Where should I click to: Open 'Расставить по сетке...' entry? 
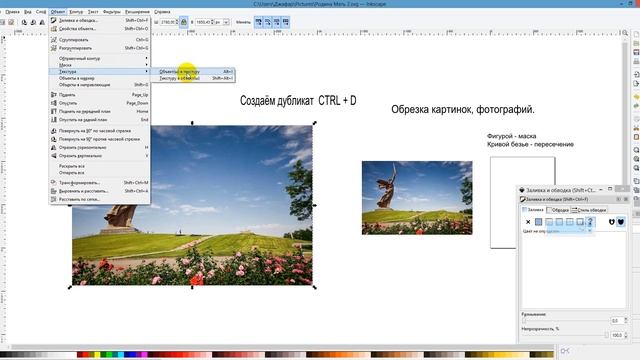click(100, 200)
